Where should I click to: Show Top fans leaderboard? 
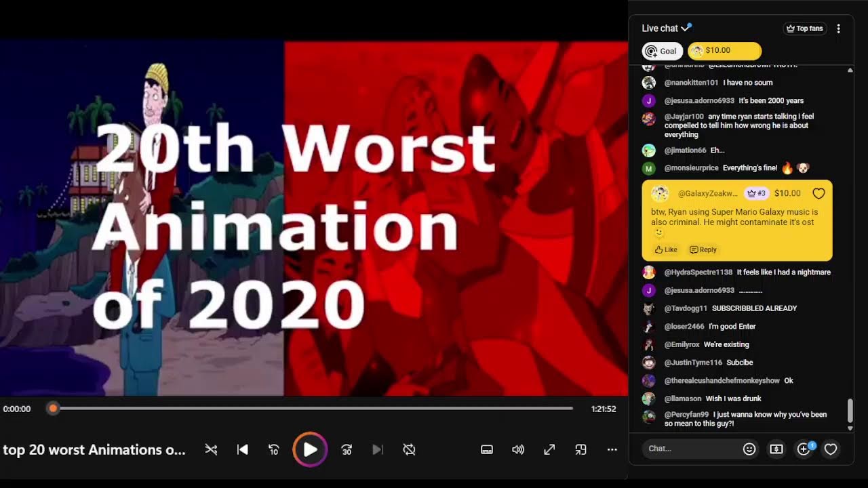804,28
